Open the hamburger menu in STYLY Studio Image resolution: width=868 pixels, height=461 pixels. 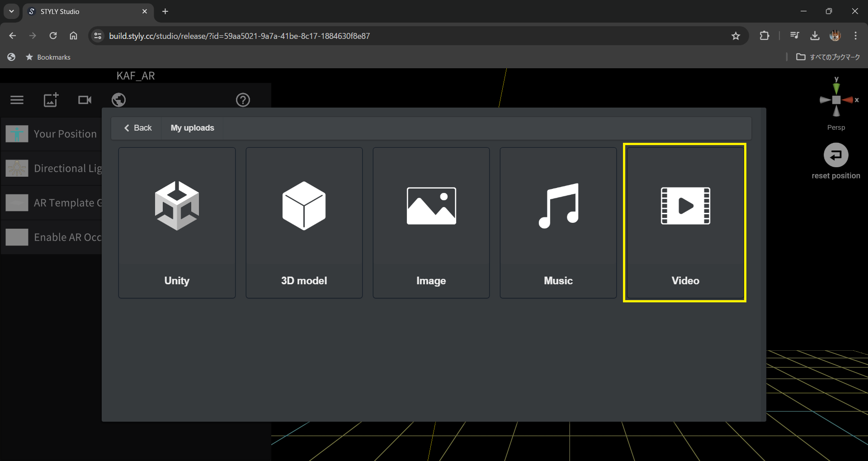pos(17,100)
